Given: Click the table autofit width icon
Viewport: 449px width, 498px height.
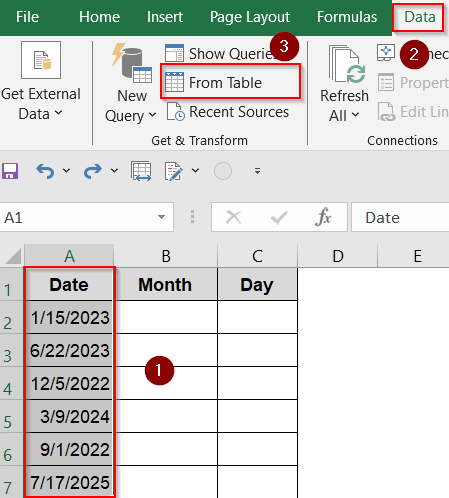Looking at the screenshot, I should point(141,171).
